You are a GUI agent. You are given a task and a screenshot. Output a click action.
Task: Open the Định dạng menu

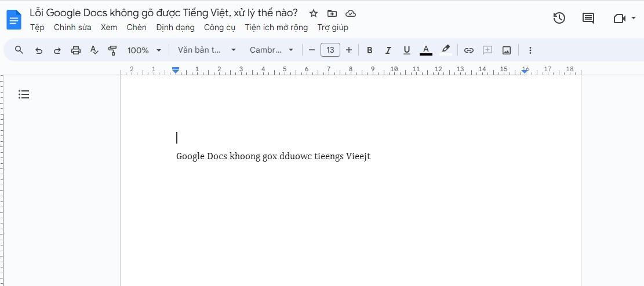pos(176,27)
